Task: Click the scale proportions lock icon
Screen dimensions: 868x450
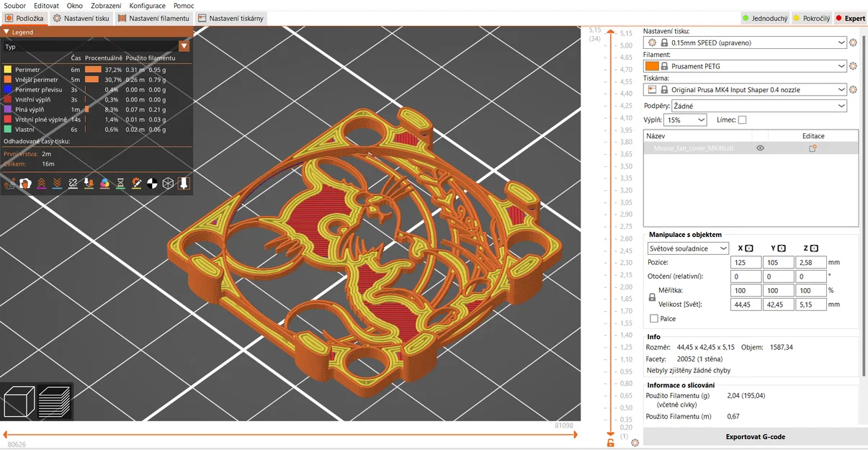Action: click(x=653, y=297)
